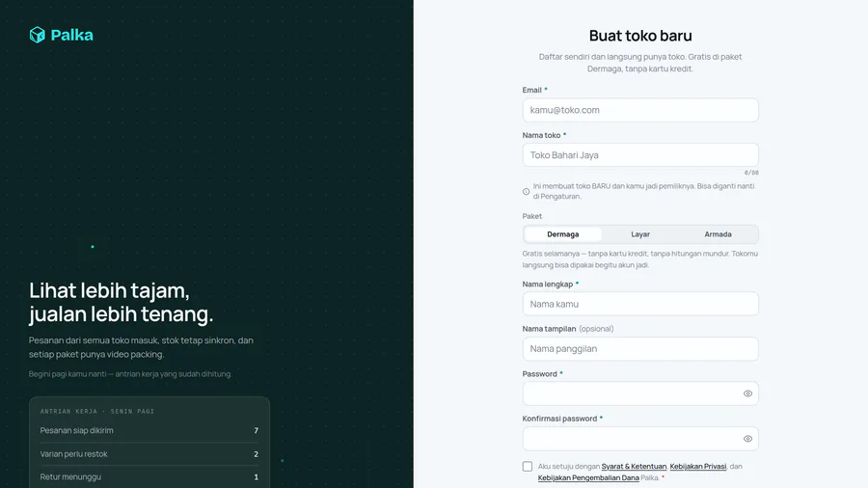Click the Gratis selamanya plan description
Viewport: 868px width, 488px height.
pyautogui.click(x=640, y=258)
